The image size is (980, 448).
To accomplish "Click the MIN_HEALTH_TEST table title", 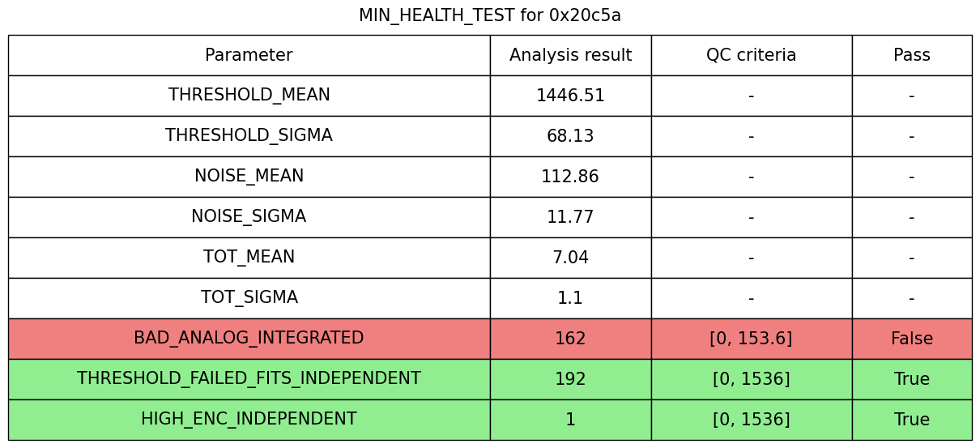I will coord(490,15).
